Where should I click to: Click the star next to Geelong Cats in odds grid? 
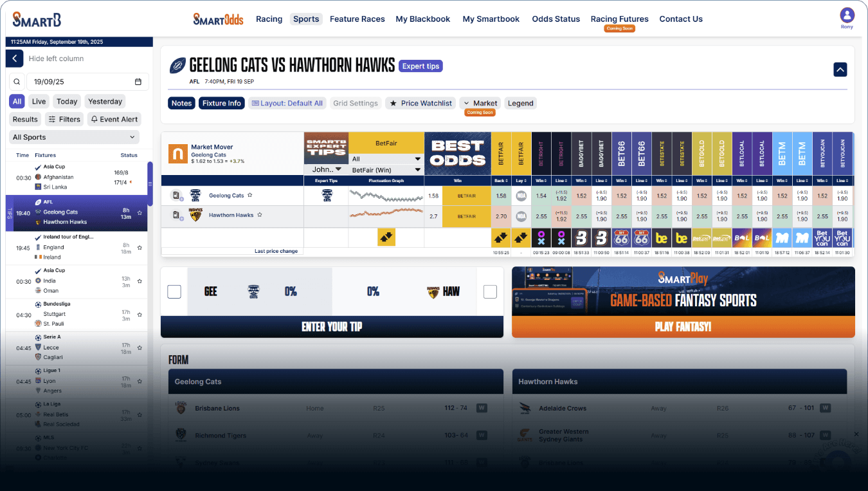(x=250, y=196)
